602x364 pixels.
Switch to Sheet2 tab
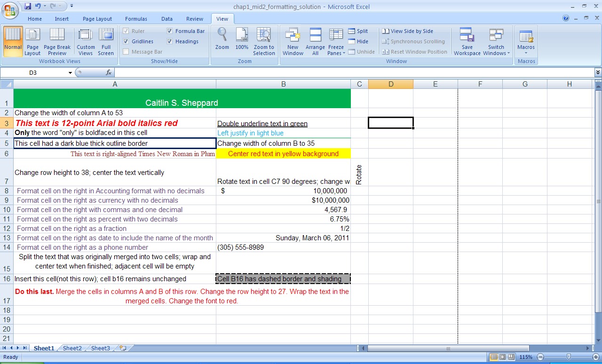tap(72, 348)
